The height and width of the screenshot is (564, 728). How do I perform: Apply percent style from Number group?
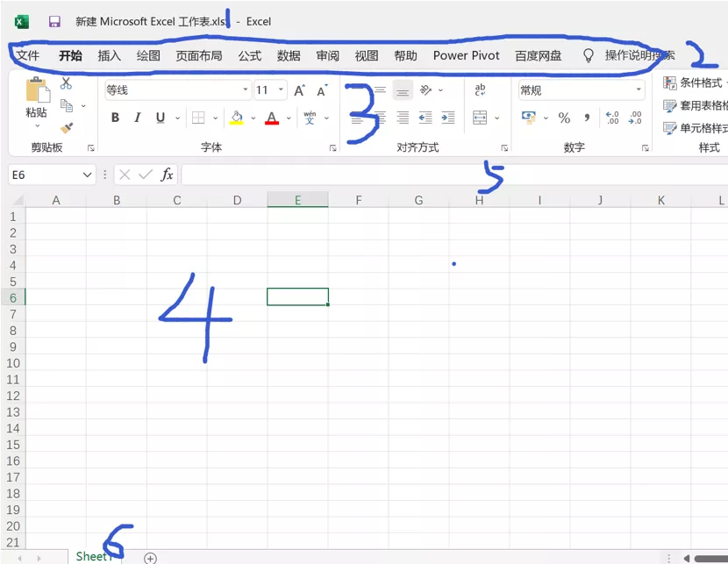click(x=564, y=117)
